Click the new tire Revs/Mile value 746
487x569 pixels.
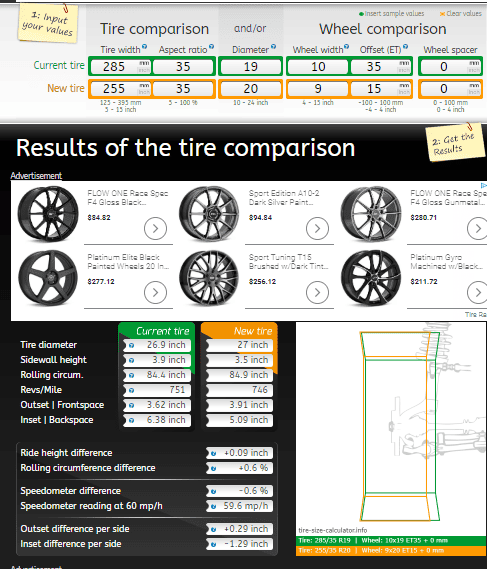[240, 390]
